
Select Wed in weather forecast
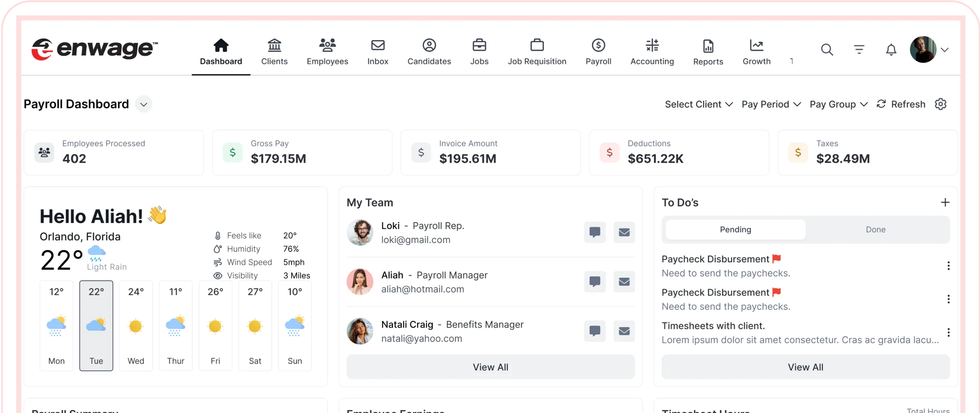pos(136,326)
